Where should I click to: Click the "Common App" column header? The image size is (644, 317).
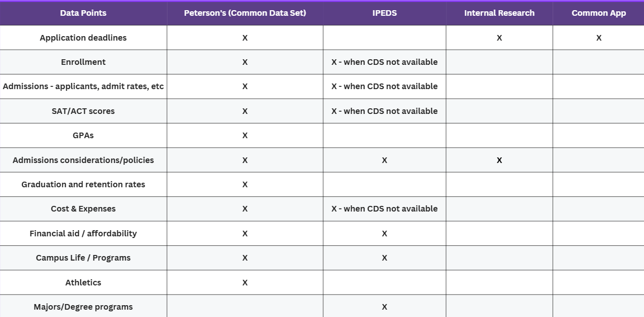pos(598,13)
